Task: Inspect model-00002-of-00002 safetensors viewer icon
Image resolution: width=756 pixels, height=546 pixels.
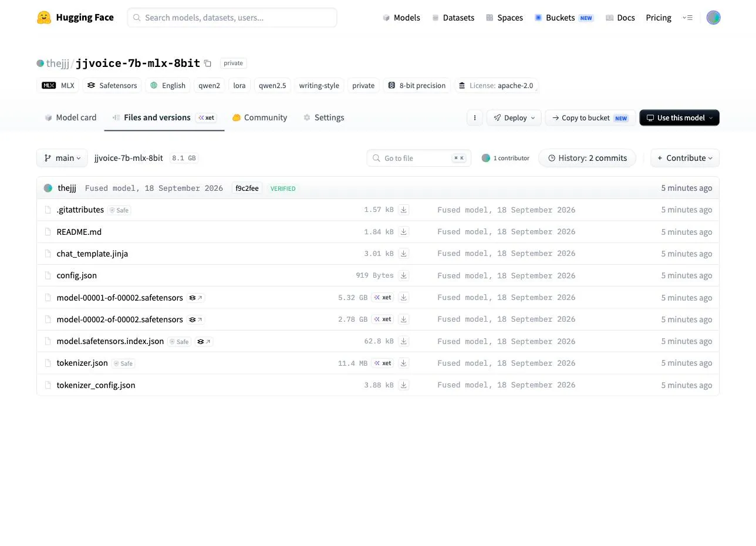Action: coord(195,319)
